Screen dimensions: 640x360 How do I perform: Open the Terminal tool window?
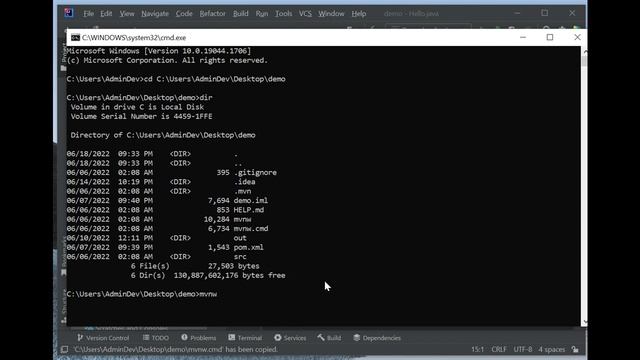coord(245,338)
